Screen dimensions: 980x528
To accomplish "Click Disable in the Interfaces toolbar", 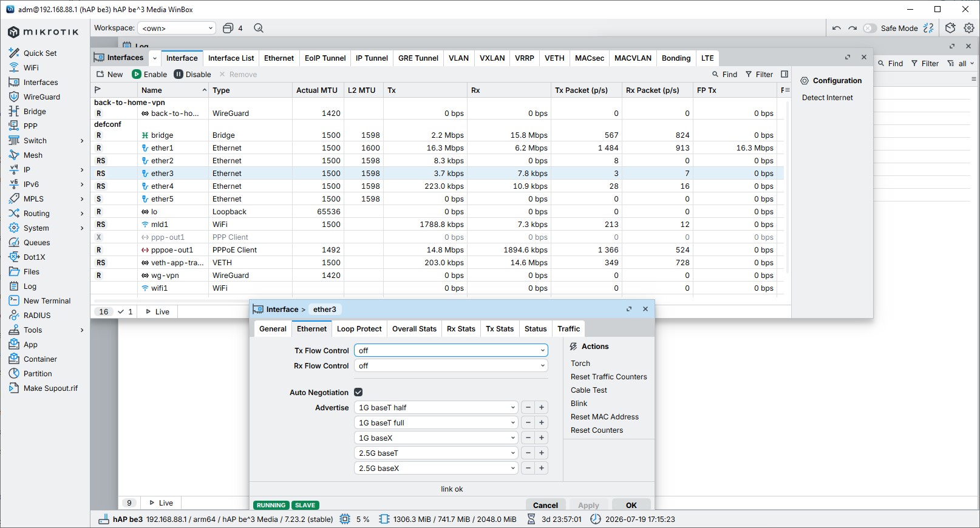I will point(192,74).
